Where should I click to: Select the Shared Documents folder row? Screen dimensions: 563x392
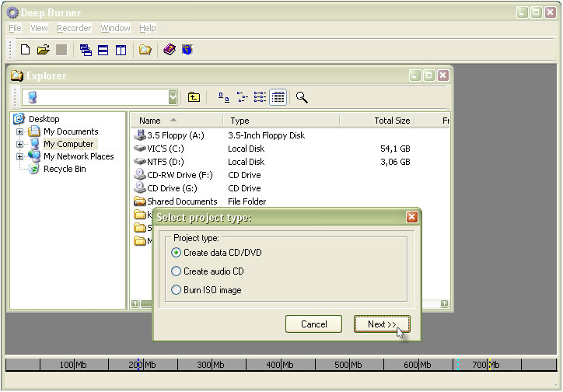(x=290, y=201)
